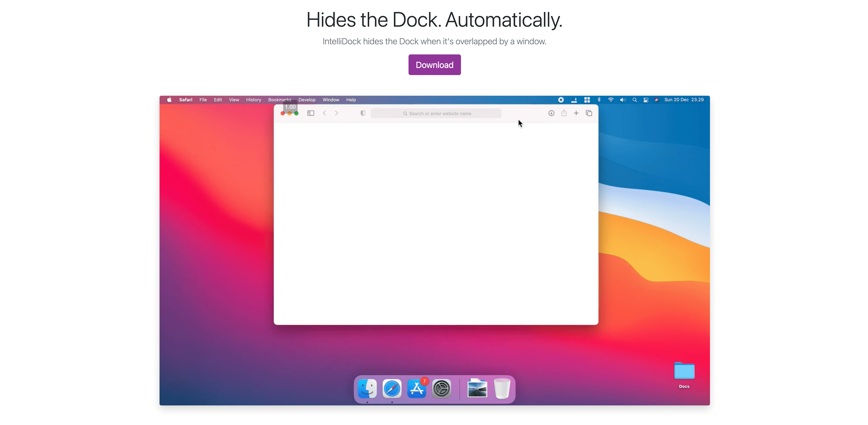Click the volume icon in the menu bar
Viewport: 868px width, 425px height.
point(623,100)
